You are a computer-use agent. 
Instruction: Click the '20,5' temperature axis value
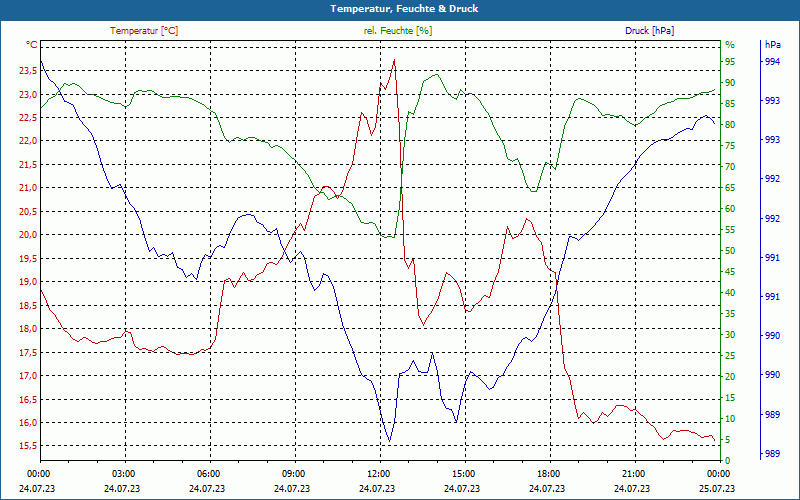coord(28,212)
